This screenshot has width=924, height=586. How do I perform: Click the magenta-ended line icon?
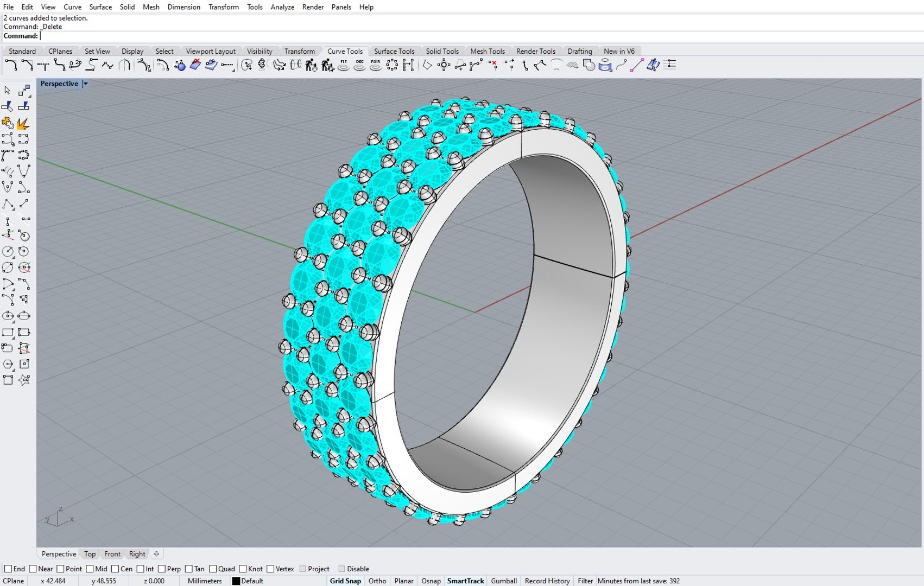[x=637, y=65]
